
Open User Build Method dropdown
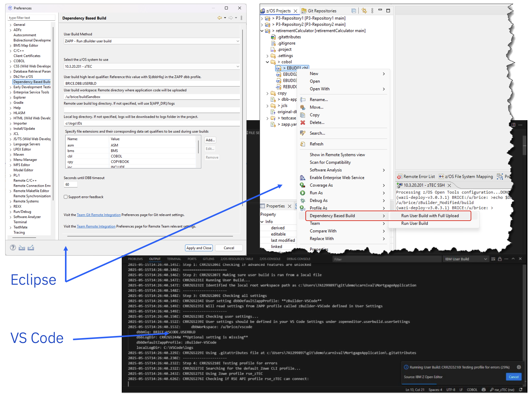coord(152,41)
